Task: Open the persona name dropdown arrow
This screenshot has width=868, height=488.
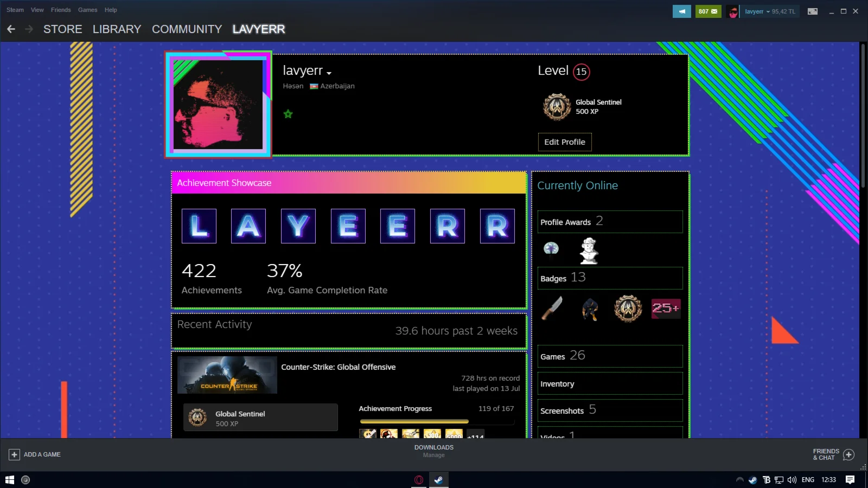Action: pos(329,73)
